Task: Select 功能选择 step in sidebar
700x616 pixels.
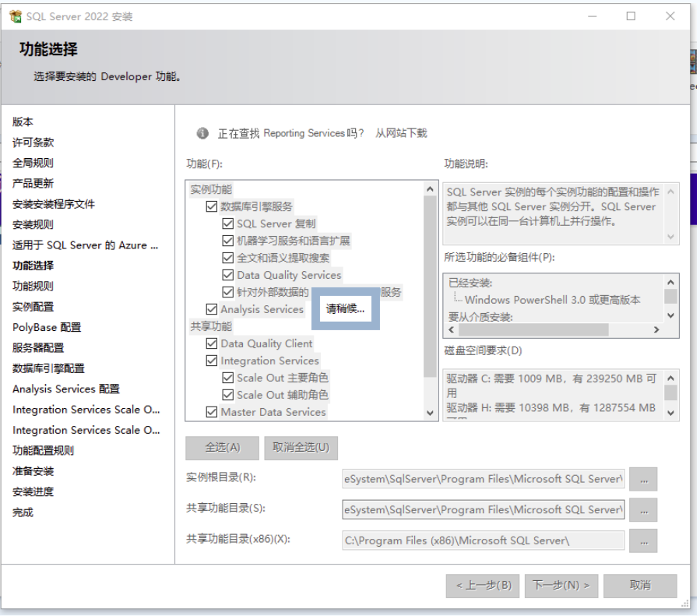Action: (x=33, y=266)
